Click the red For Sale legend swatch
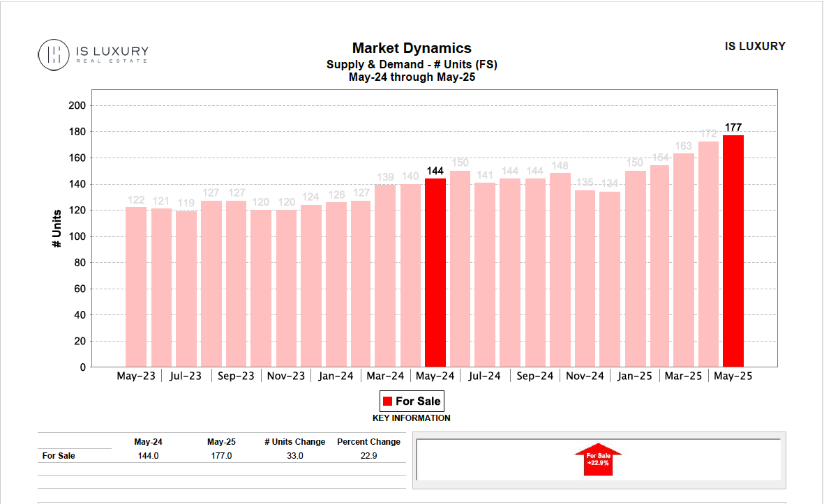The width and height of the screenshot is (824, 504). 387,401
